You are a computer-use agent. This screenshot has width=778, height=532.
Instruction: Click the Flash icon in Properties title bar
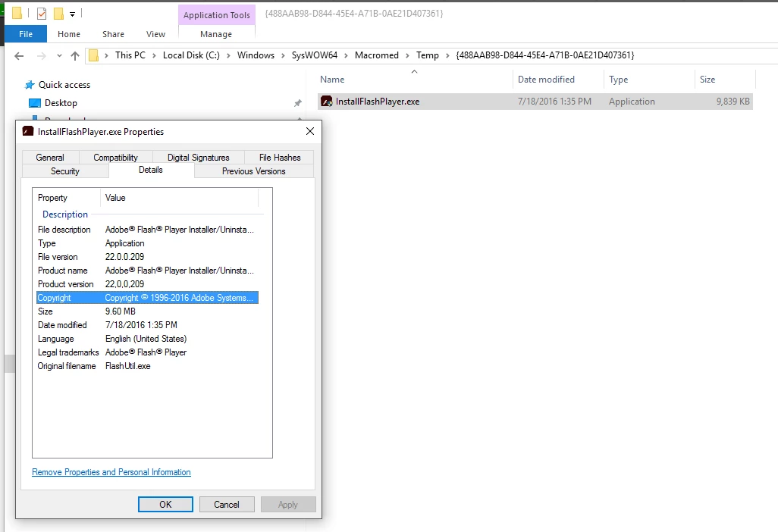[28, 131]
